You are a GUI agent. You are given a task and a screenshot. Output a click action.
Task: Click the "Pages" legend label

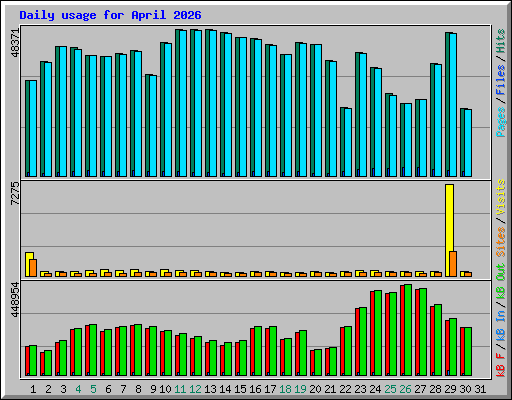[x=501, y=122]
